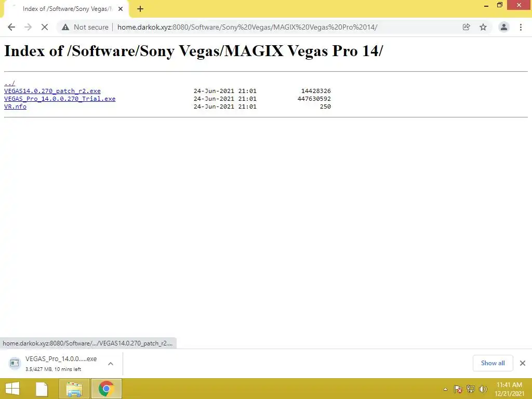
Task: Click the download progress text 3.5/427 MB
Action: (x=54, y=369)
